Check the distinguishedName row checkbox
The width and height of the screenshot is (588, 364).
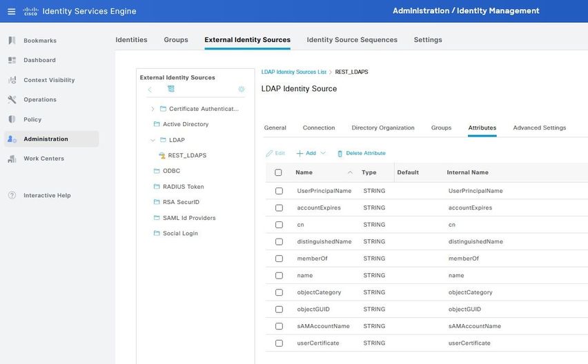(279, 241)
